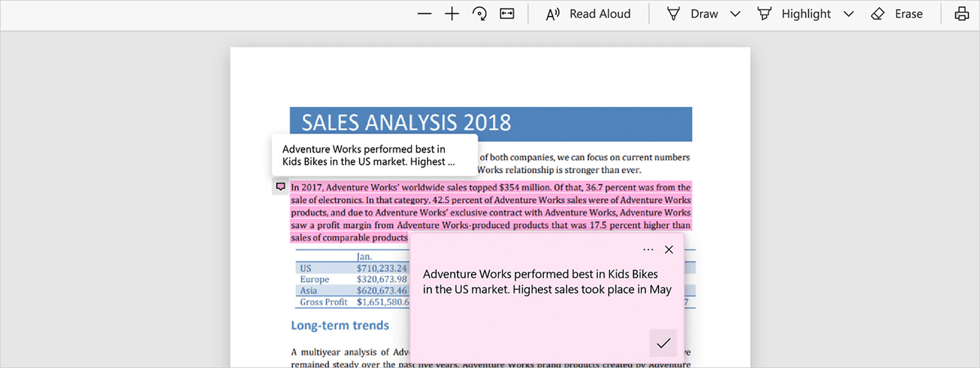Click the Long-term trends heading
Screen dimensions: 980x368
point(340,325)
